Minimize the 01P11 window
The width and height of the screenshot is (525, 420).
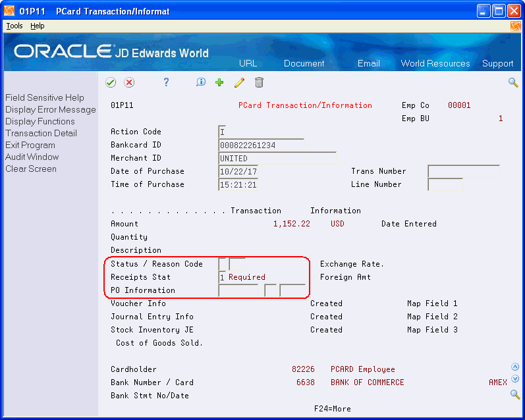coord(483,11)
